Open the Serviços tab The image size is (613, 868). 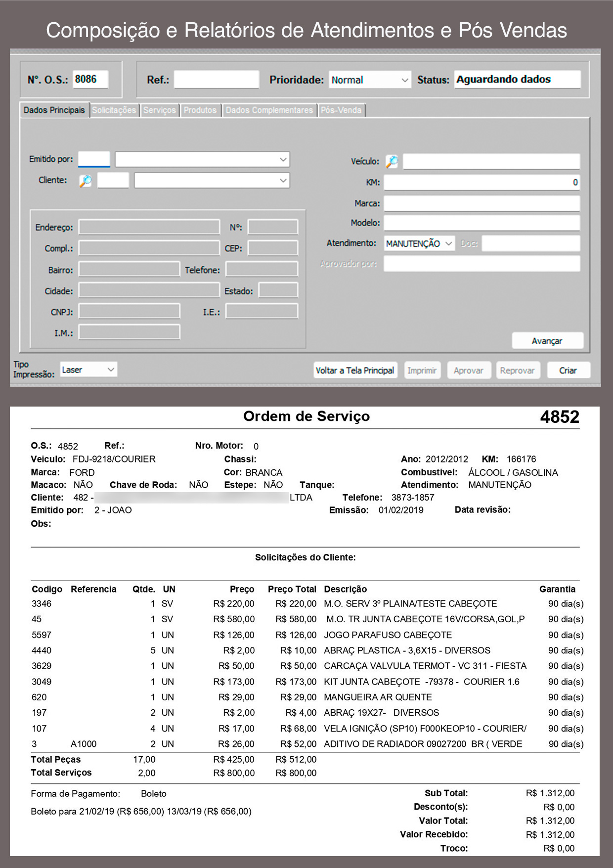pyautogui.click(x=159, y=110)
